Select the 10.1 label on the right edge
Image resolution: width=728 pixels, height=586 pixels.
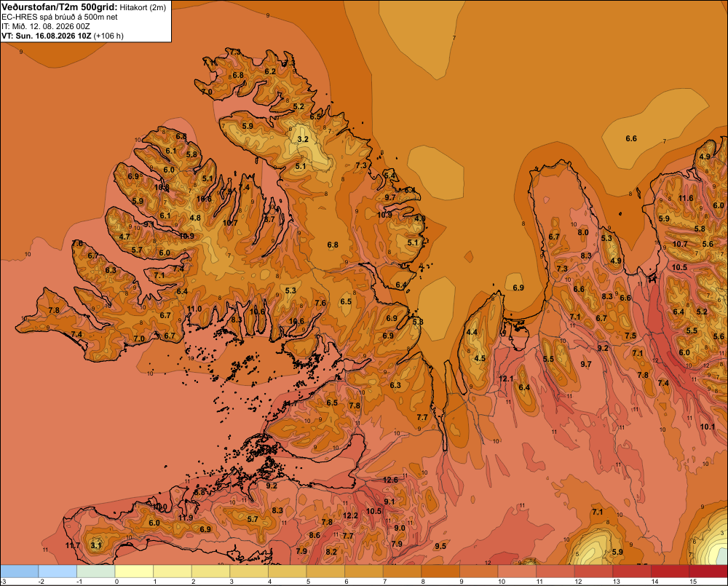click(x=708, y=427)
